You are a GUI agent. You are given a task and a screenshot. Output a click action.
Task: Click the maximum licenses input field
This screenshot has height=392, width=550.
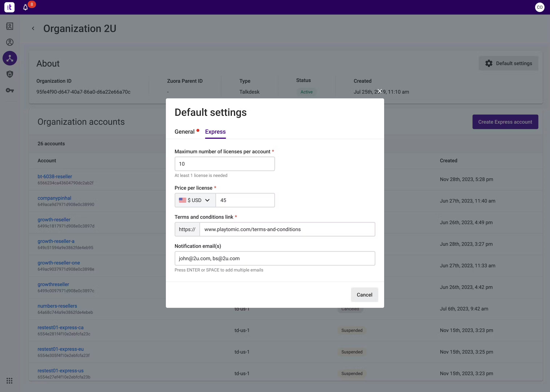[x=225, y=164]
